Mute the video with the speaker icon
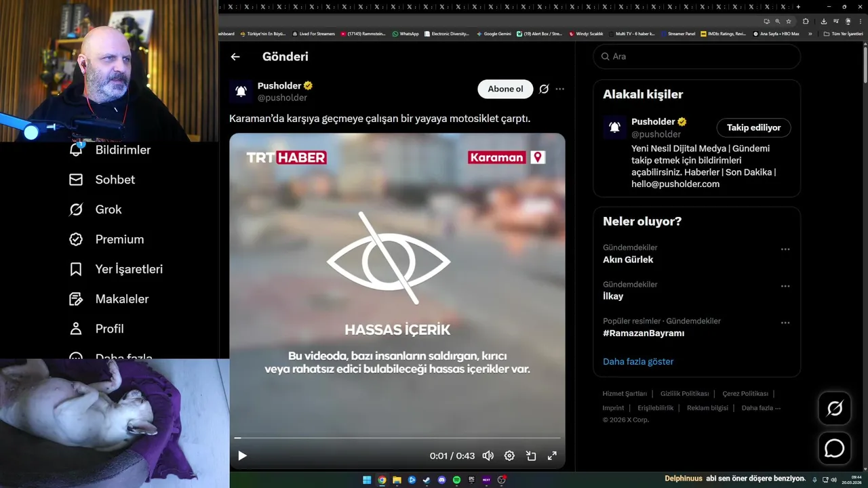868x488 pixels. coord(488,456)
